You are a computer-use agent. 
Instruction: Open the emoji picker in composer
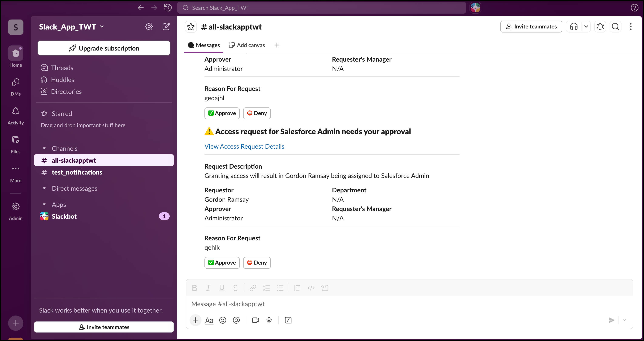point(223,320)
